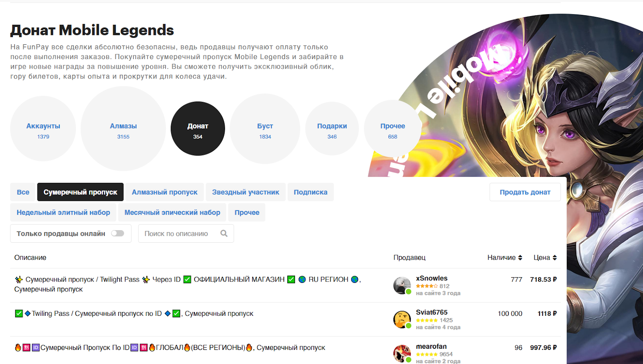Open seller name xSnowles
This screenshot has width=643, height=364.
point(432,278)
